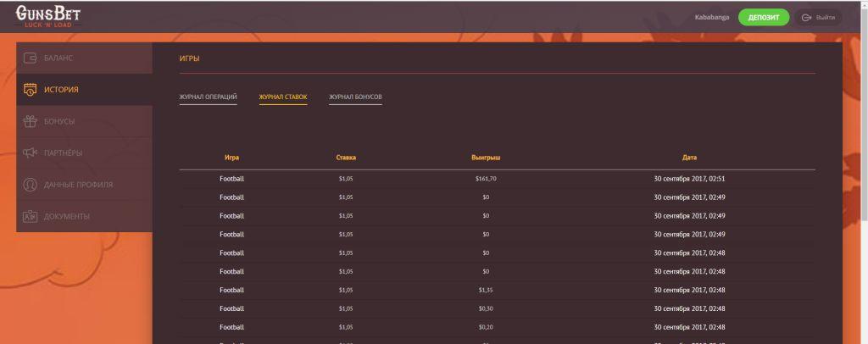The height and width of the screenshot is (344, 868).
Task: Click the profile icon beside Данные профиля
Action: (x=30, y=185)
